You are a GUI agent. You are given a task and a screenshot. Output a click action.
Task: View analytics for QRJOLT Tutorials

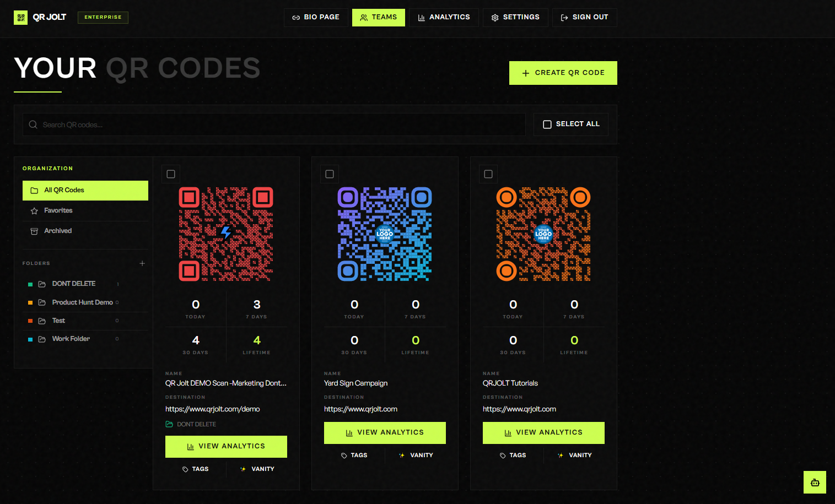tap(543, 433)
